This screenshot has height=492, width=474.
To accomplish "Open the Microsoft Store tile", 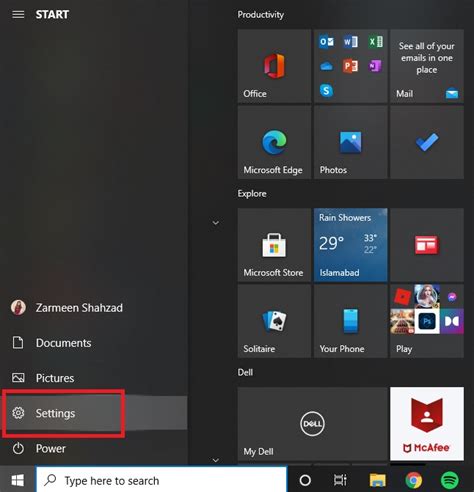I will click(274, 245).
